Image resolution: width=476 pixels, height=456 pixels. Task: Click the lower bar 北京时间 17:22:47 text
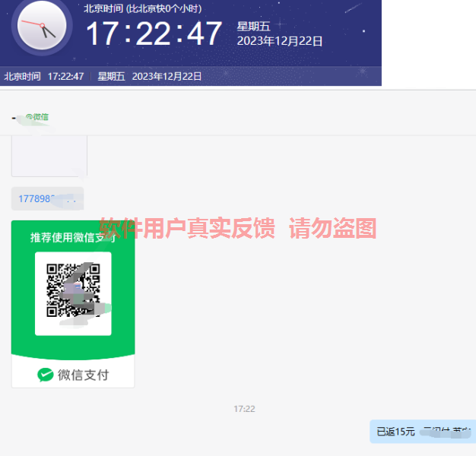[44, 76]
